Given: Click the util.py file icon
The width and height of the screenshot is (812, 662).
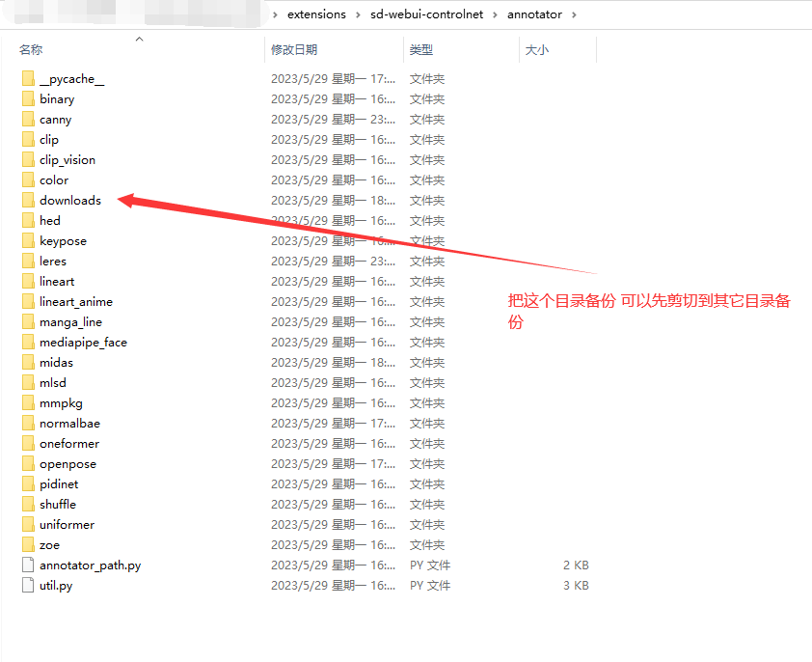Looking at the screenshot, I should pyautogui.click(x=28, y=586).
